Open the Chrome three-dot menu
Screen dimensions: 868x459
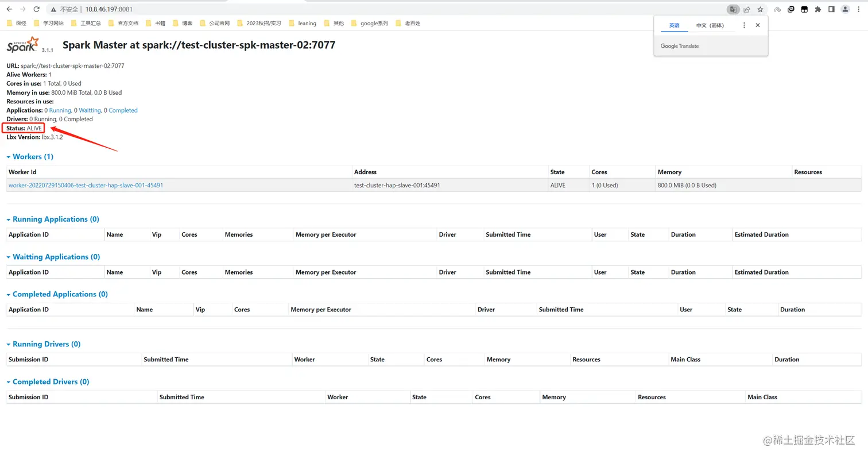pos(859,9)
